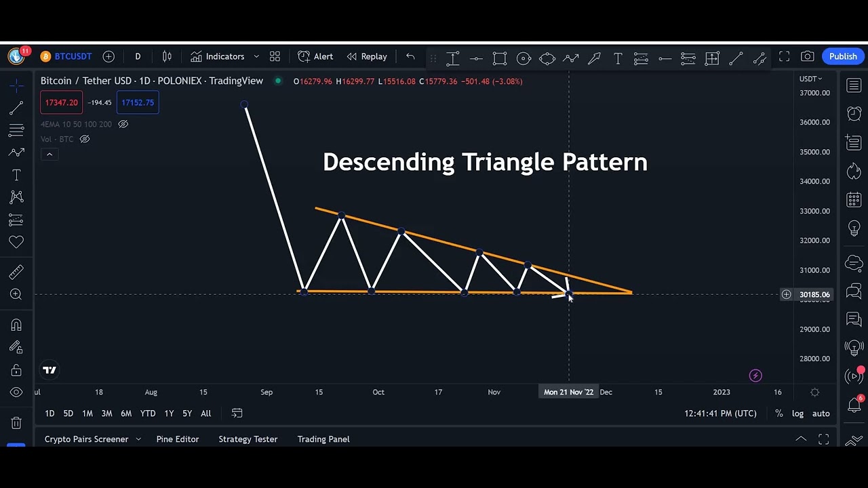This screenshot has width=868, height=488.
Task: Start bar Replay mode
Action: [366, 56]
